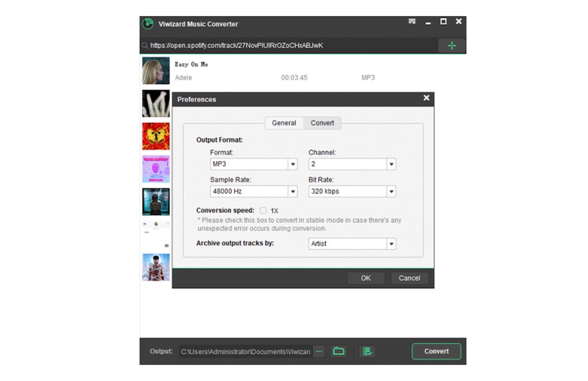The width and height of the screenshot is (588, 381).
Task: Click the green Convert button
Action: click(436, 352)
